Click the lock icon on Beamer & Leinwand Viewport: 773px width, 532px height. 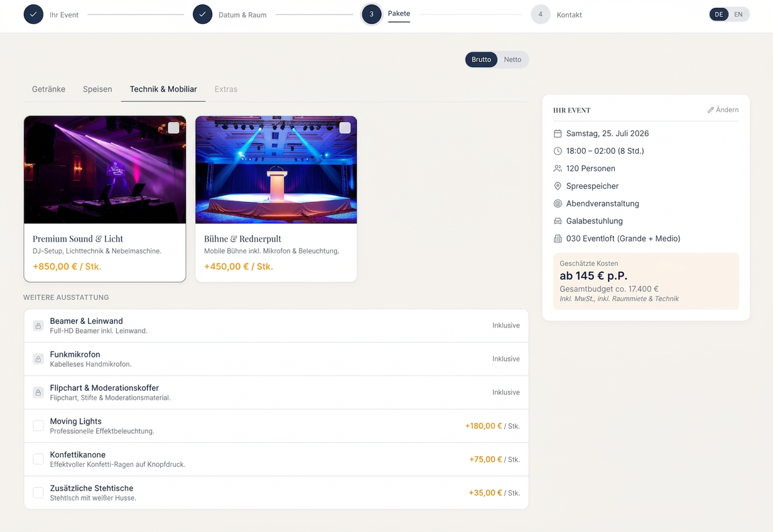pos(38,325)
